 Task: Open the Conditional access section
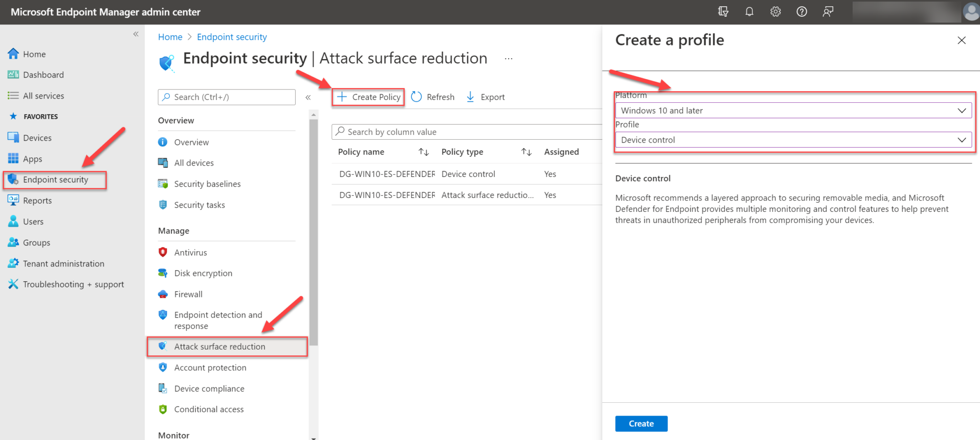coord(209,409)
